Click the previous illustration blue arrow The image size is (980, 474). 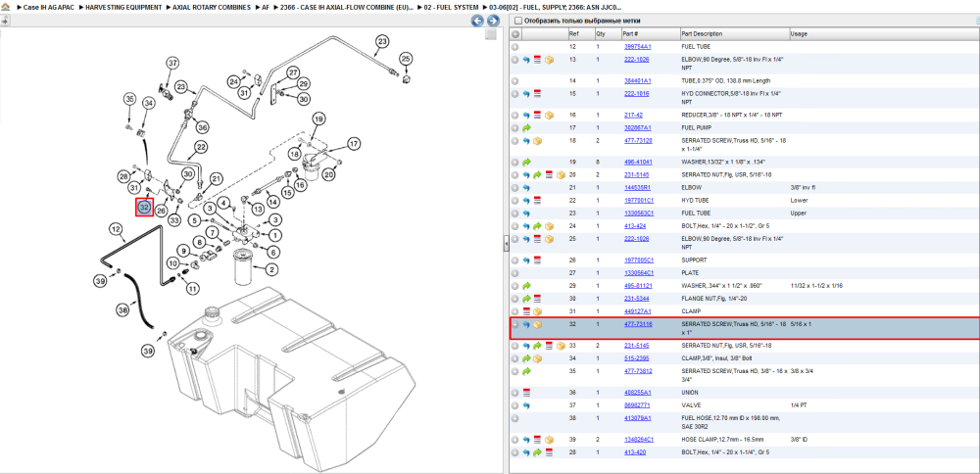tap(477, 21)
